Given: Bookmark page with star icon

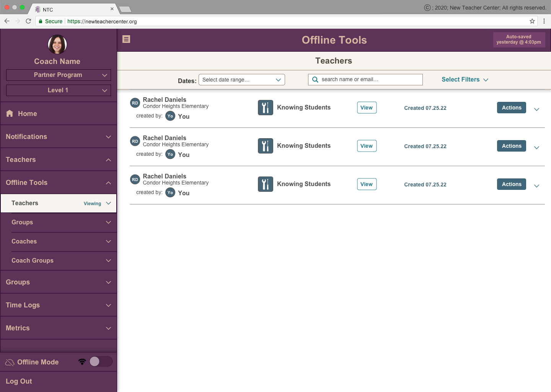Looking at the screenshot, I should pyautogui.click(x=532, y=21).
